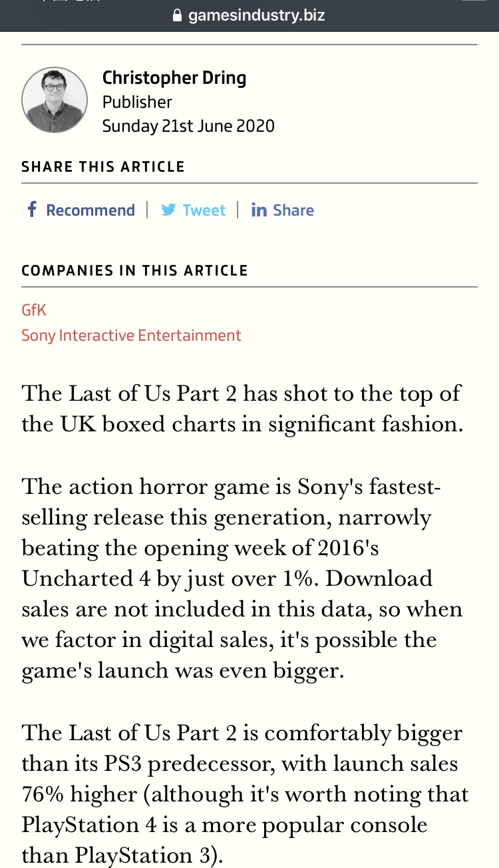This screenshot has height=868, width=499.
Task: Click the LinkedIn logo icon
Action: pos(259,210)
